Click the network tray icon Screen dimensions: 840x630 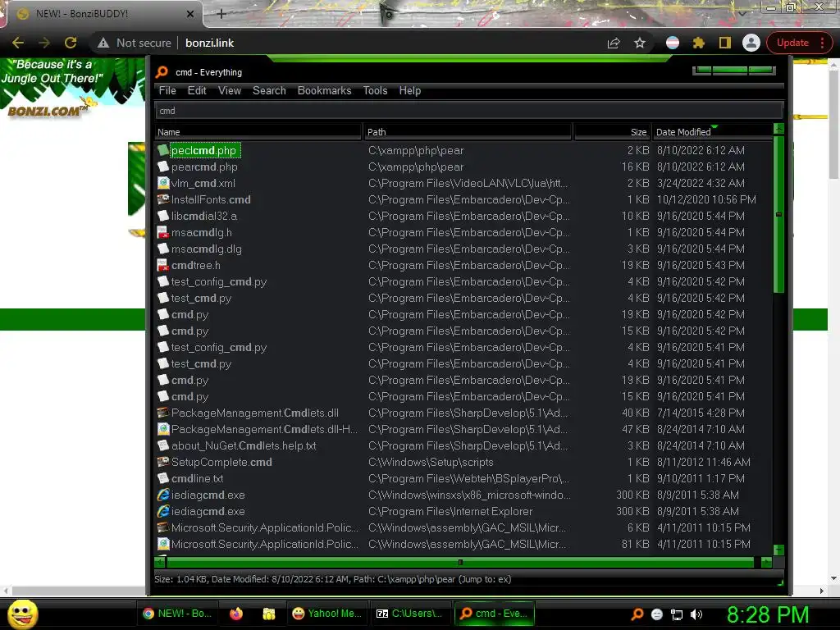677,614
